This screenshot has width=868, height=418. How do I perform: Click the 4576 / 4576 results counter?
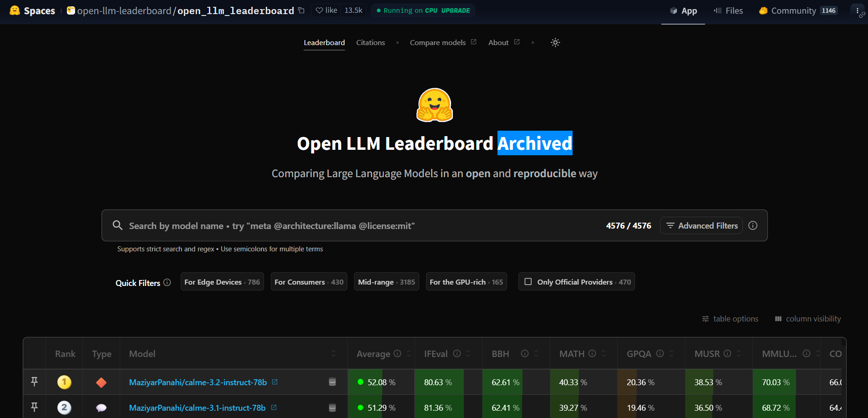click(x=629, y=225)
